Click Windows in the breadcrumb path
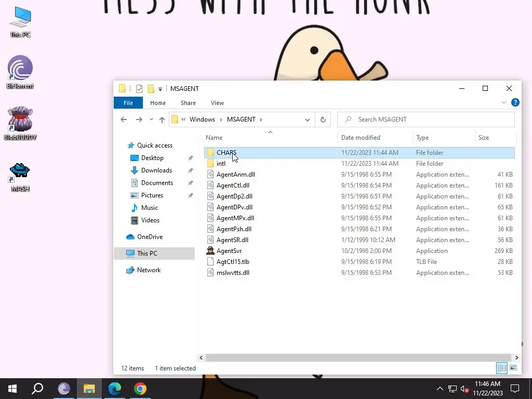 202,119
